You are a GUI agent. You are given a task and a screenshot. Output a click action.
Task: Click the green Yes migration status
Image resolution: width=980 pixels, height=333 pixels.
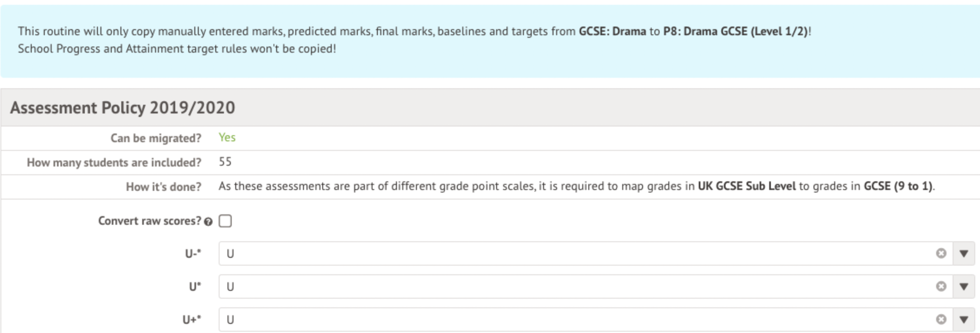(227, 138)
